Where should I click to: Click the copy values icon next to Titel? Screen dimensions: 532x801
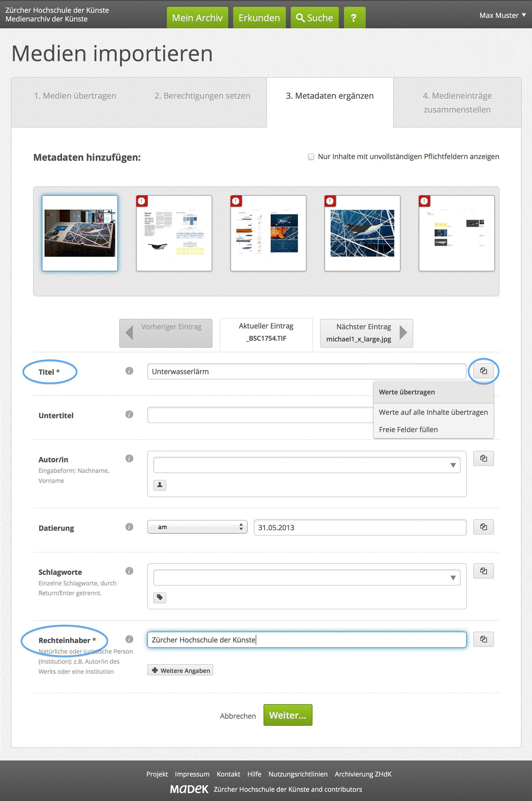click(x=483, y=371)
